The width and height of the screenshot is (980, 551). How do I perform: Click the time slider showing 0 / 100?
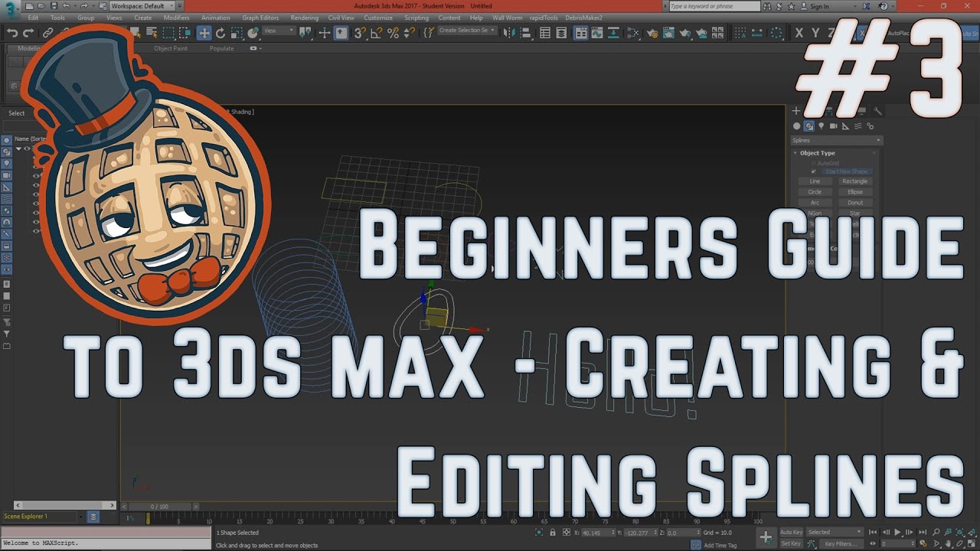158,507
